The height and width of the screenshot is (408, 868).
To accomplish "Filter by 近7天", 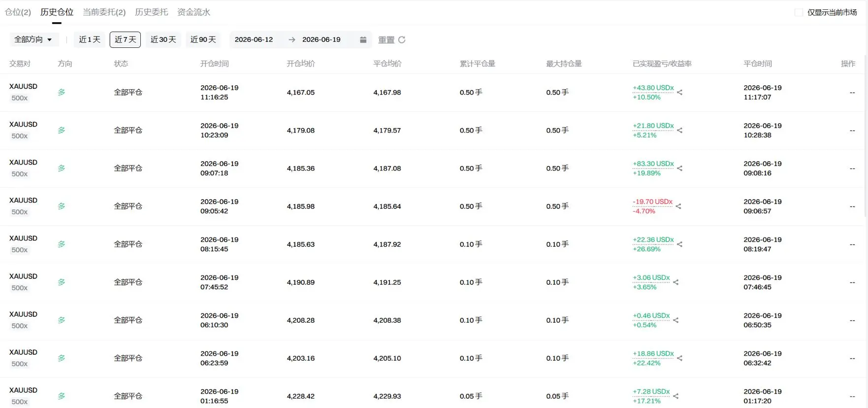I will [125, 39].
